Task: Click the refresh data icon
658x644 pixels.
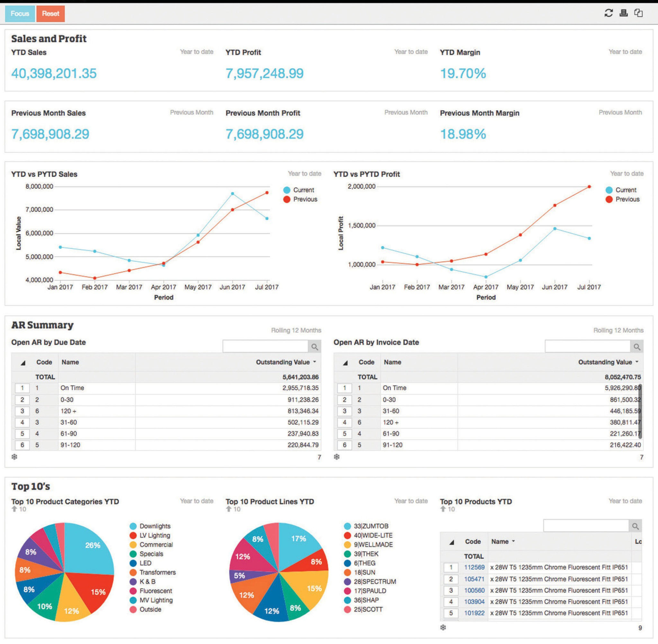Action: tap(608, 13)
